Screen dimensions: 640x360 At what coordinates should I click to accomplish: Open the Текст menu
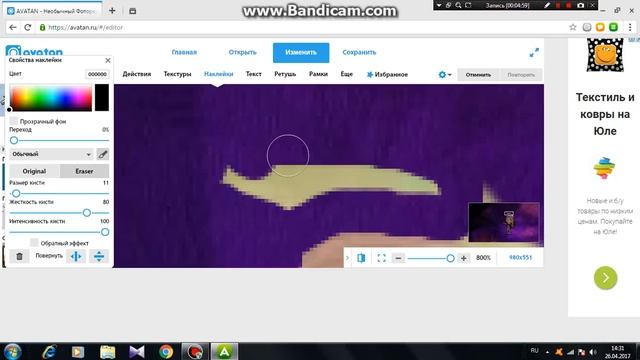tap(253, 74)
